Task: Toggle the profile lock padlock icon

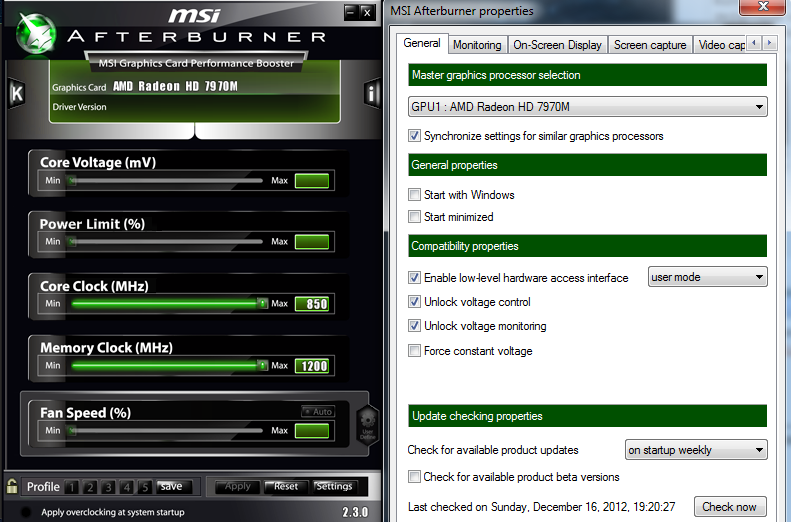Action: pos(12,486)
